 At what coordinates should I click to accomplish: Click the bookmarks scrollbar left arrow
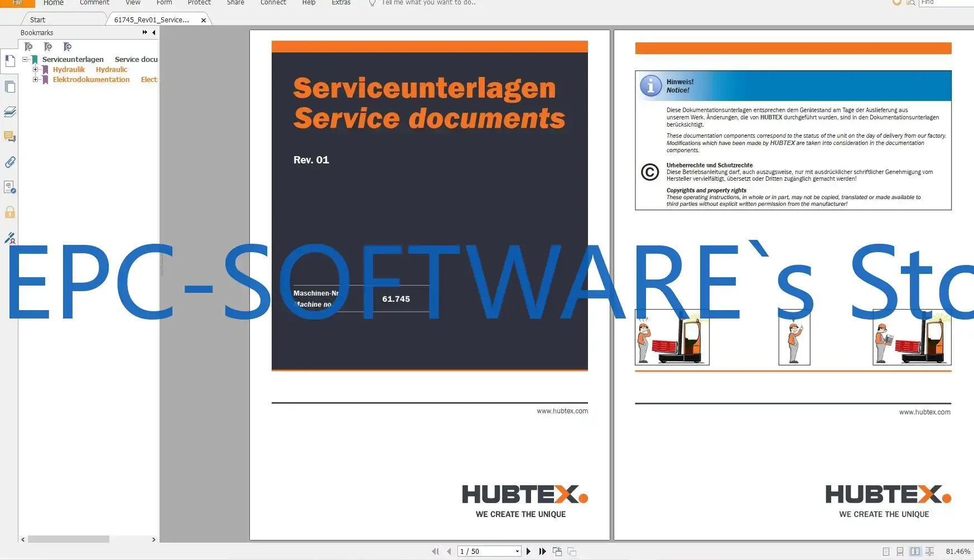pyautogui.click(x=23, y=539)
